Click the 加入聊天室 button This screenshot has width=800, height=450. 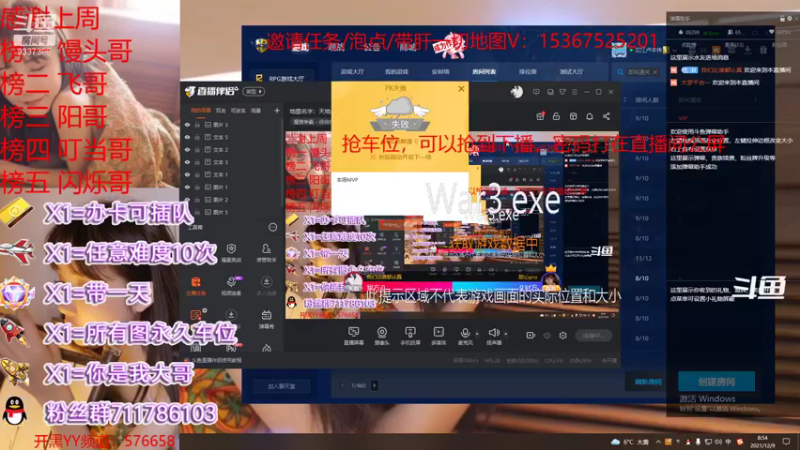click(282, 386)
